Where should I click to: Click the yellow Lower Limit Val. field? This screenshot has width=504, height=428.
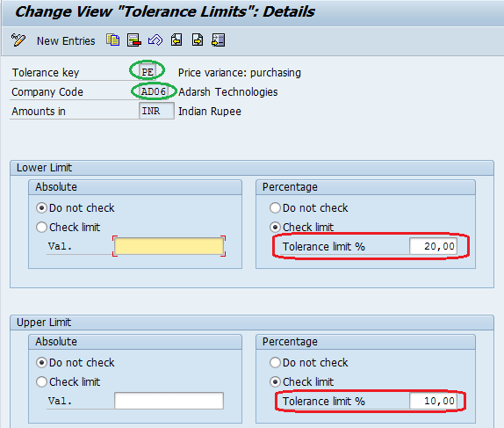coord(169,246)
